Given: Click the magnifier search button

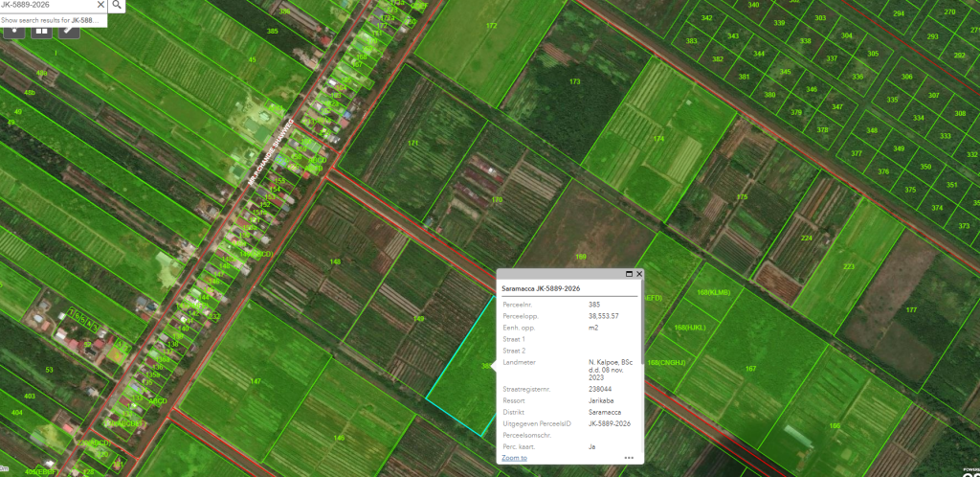Looking at the screenshot, I should pos(117,5).
